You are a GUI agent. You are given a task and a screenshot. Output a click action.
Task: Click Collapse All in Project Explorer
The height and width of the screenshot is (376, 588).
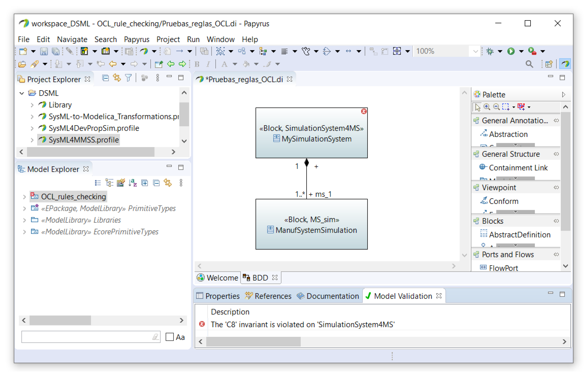point(106,78)
